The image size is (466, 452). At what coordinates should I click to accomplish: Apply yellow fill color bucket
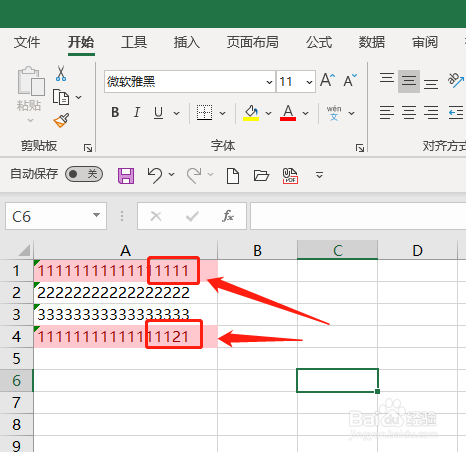coord(251,113)
